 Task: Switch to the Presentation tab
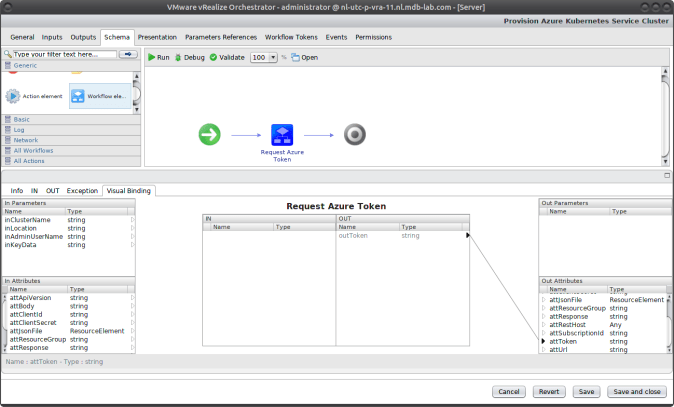[157, 37]
